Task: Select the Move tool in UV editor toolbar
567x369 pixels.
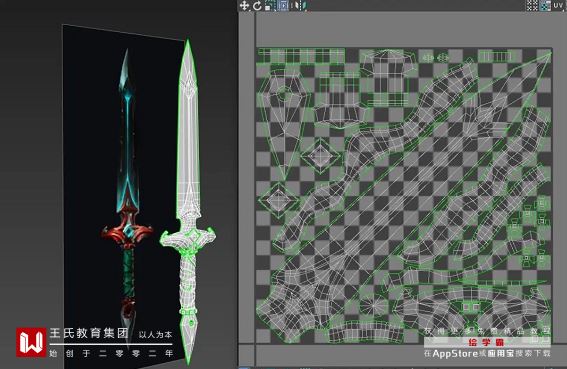Action: [244, 5]
